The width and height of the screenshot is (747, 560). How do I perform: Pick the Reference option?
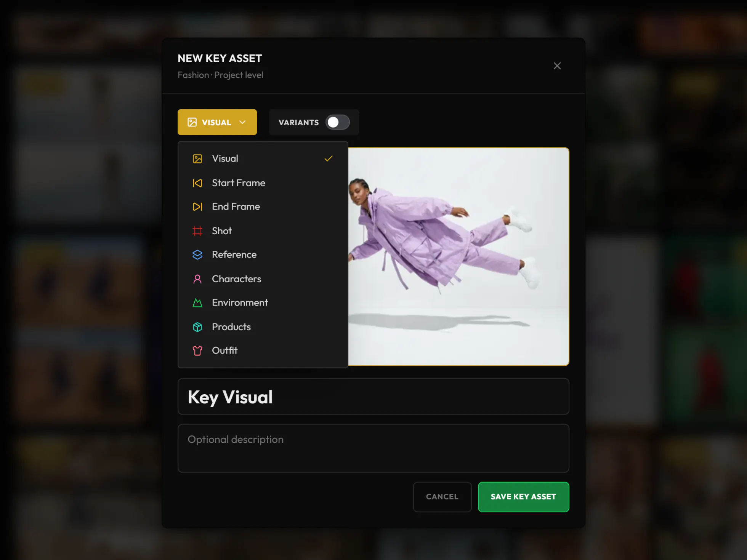pyautogui.click(x=263, y=254)
